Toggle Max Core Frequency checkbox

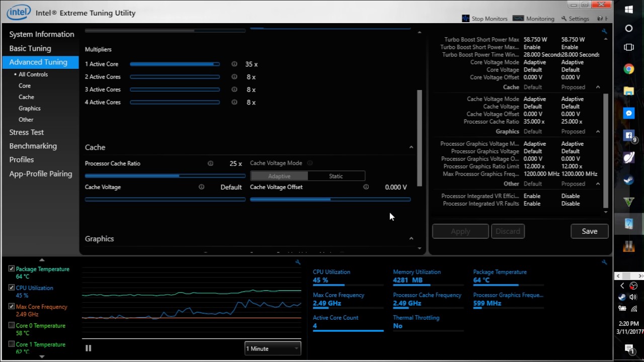(12, 306)
